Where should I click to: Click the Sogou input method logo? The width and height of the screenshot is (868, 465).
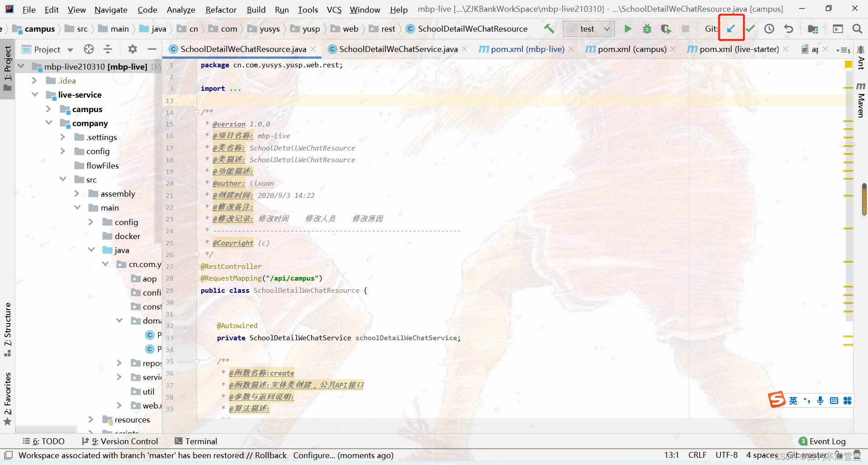pos(777,399)
